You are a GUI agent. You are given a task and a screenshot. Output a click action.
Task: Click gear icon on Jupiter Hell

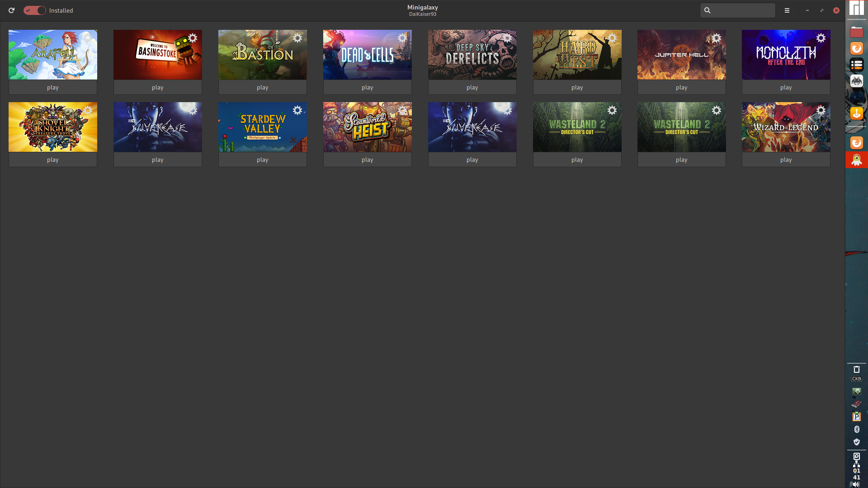pos(717,38)
